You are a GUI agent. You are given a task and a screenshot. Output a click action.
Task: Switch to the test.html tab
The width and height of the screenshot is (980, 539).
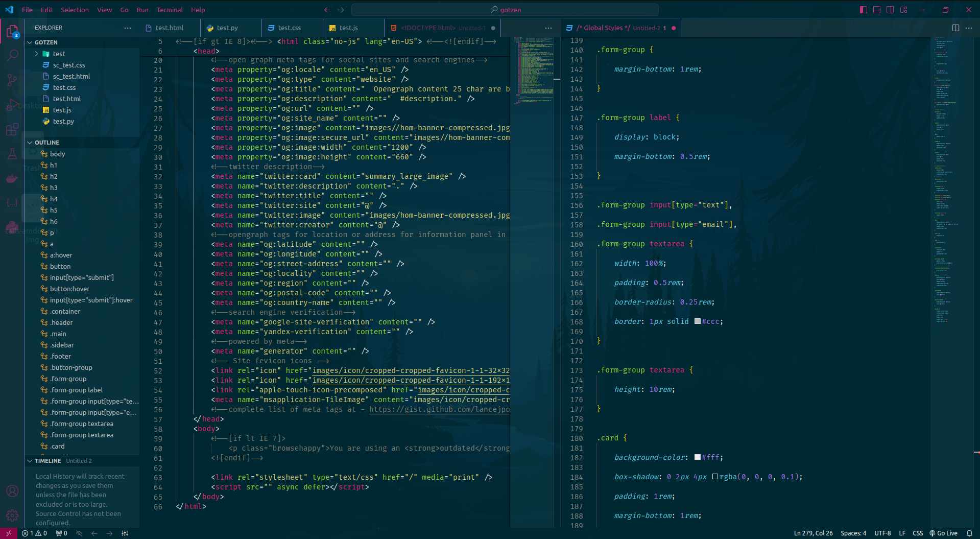(x=169, y=28)
